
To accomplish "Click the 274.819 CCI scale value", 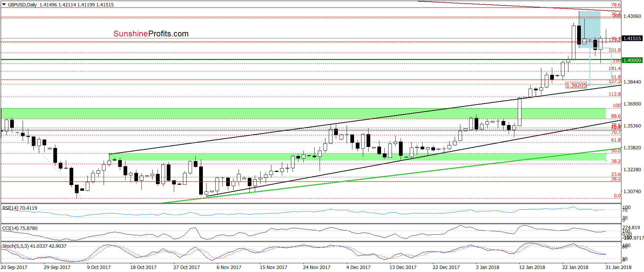I will (631, 228).
